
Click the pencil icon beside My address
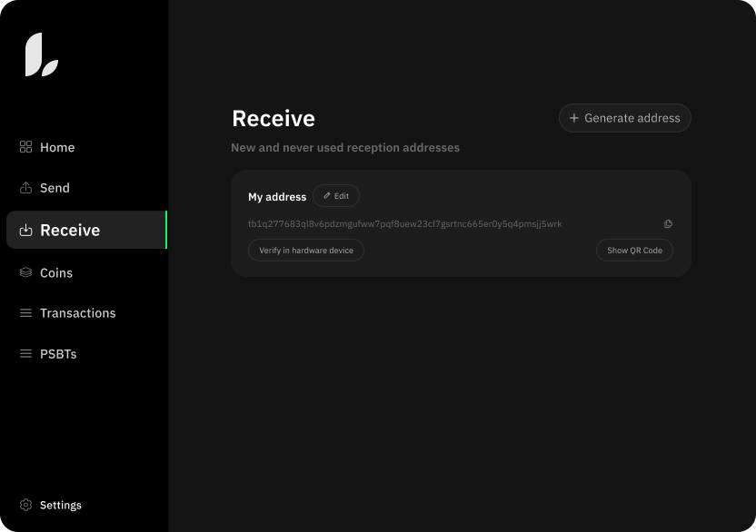pos(327,196)
